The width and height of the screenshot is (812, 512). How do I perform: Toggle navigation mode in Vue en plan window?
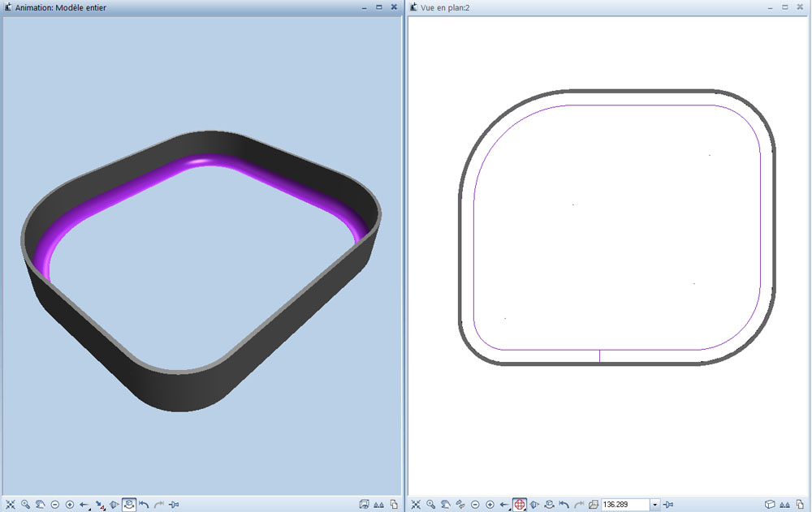click(x=550, y=504)
